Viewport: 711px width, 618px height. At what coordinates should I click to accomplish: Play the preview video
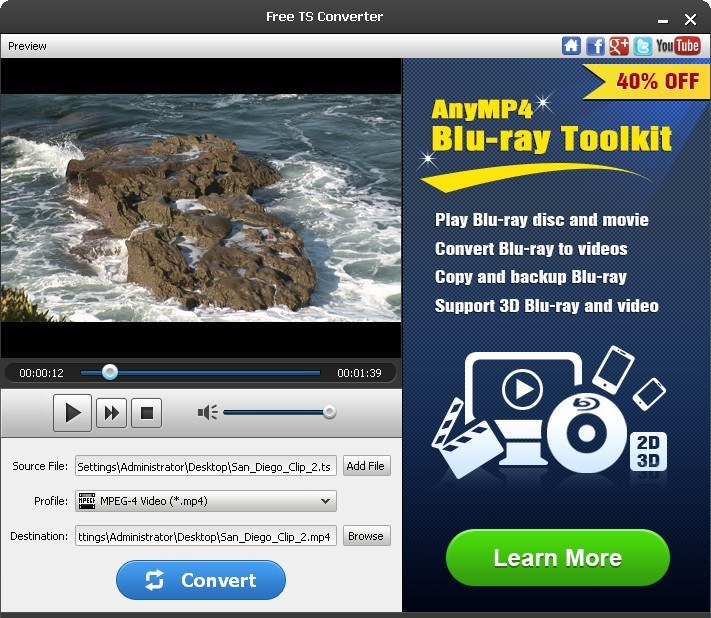73,413
